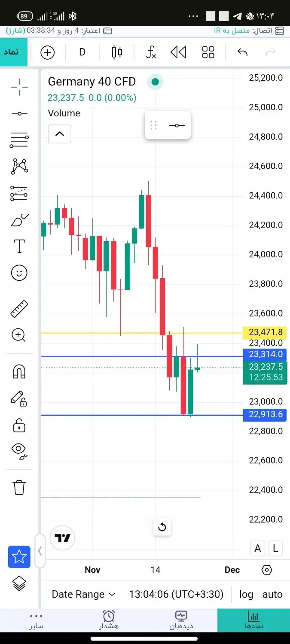Switch to the هشدار alerts tab
This screenshot has height=644, width=290.
point(109,620)
